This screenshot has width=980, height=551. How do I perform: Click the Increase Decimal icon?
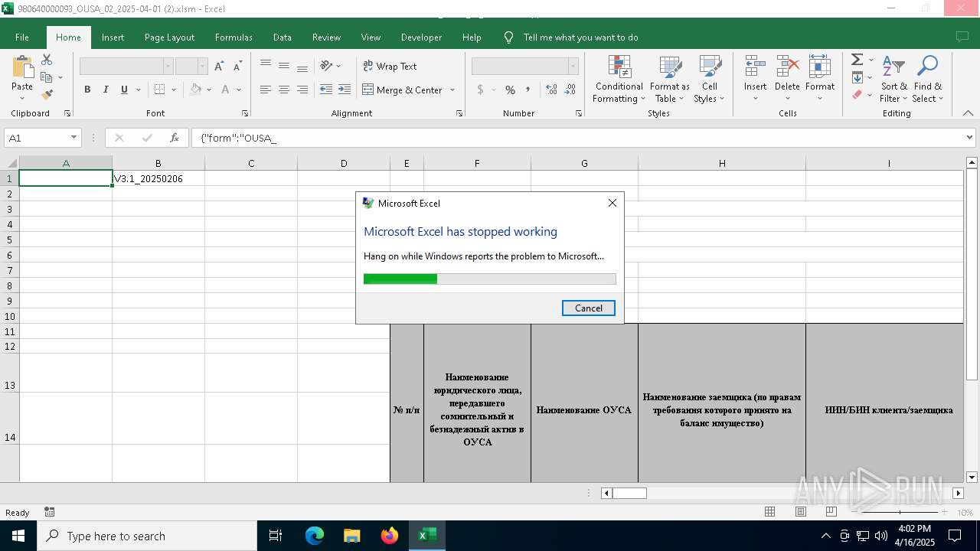click(551, 90)
